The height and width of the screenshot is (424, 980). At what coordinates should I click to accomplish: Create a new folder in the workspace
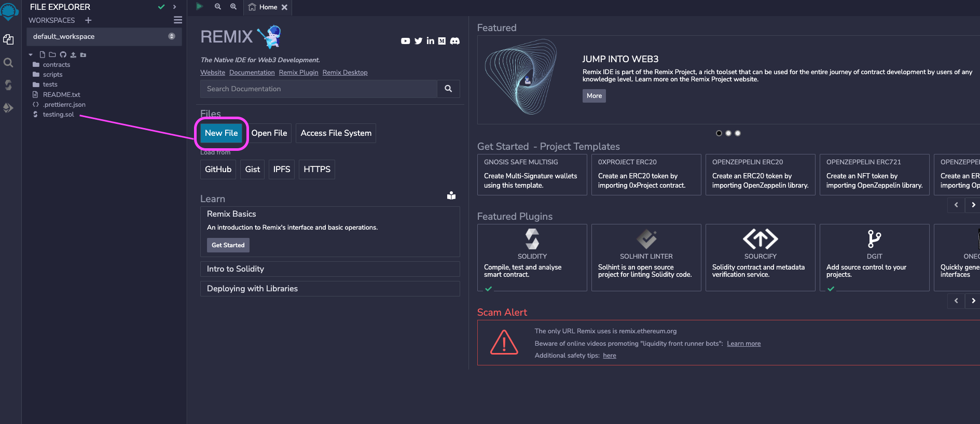click(x=52, y=54)
